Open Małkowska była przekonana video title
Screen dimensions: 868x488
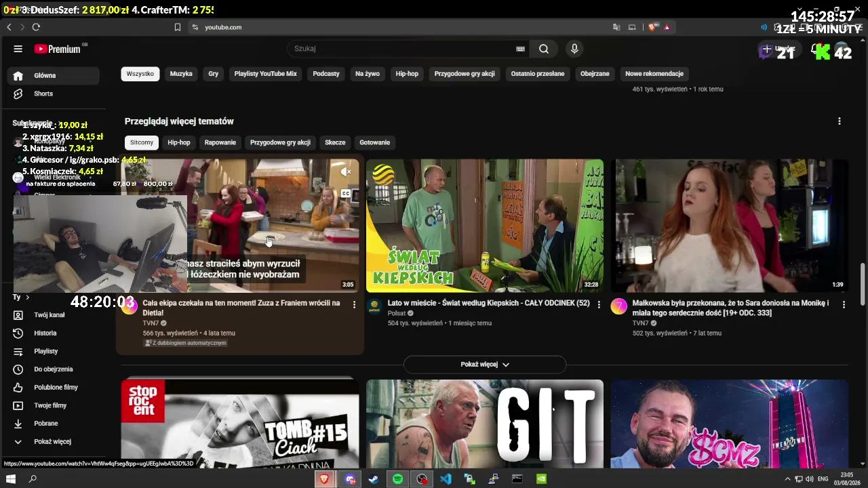[x=731, y=308]
